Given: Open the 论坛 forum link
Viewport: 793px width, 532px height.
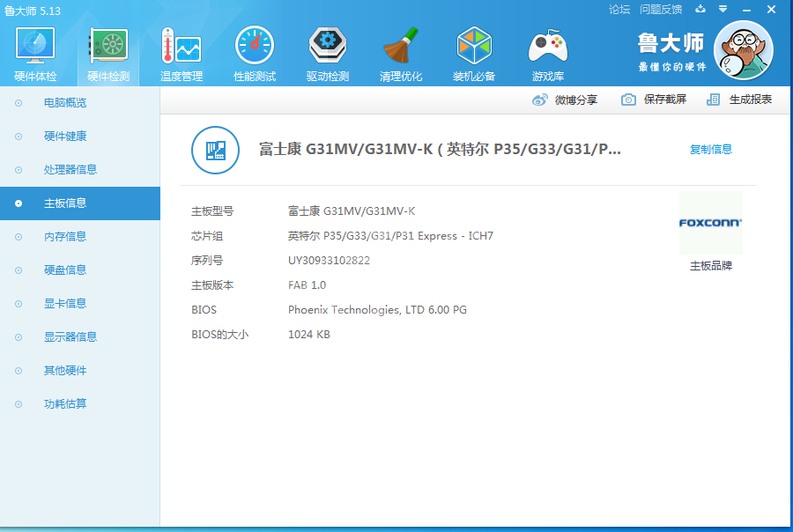Looking at the screenshot, I should pyautogui.click(x=619, y=9).
